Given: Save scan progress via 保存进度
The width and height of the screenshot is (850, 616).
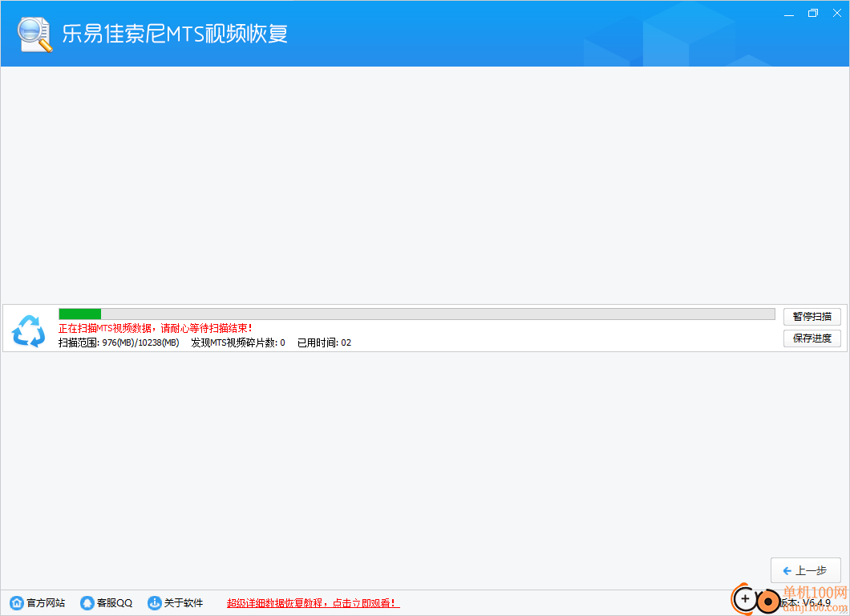Looking at the screenshot, I should click(812, 338).
